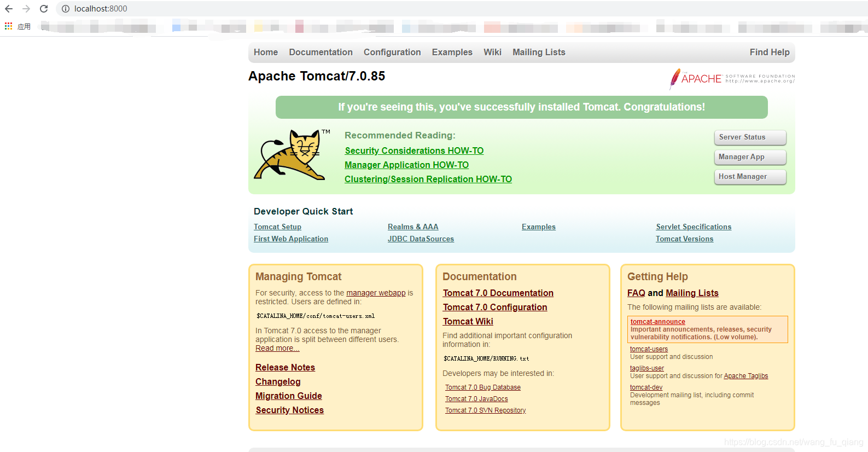Open the Home menu item
Screen dimensions: 868x452
click(x=266, y=53)
